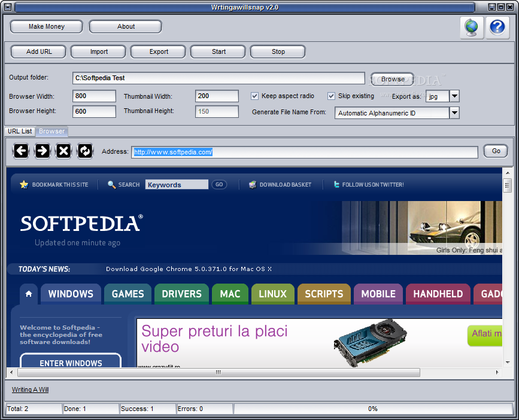Expand the Export as format dropdown
Screen dimensions: 519x420
(455, 96)
